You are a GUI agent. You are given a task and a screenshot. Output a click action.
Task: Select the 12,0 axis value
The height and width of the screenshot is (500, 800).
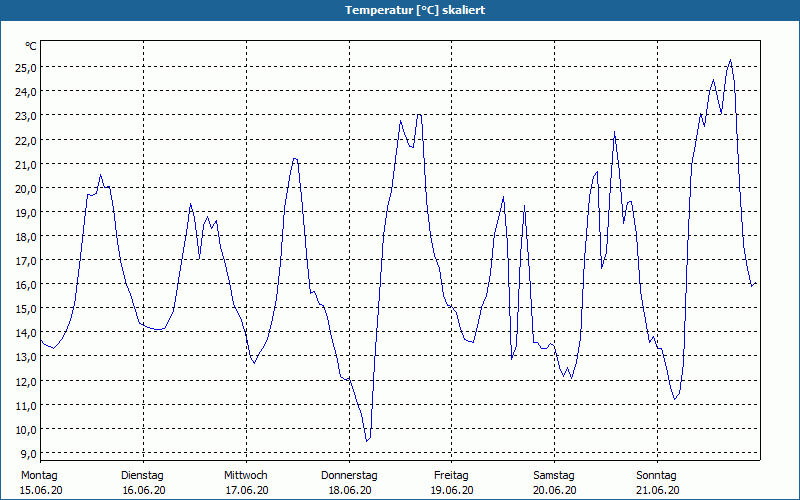point(26,381)
